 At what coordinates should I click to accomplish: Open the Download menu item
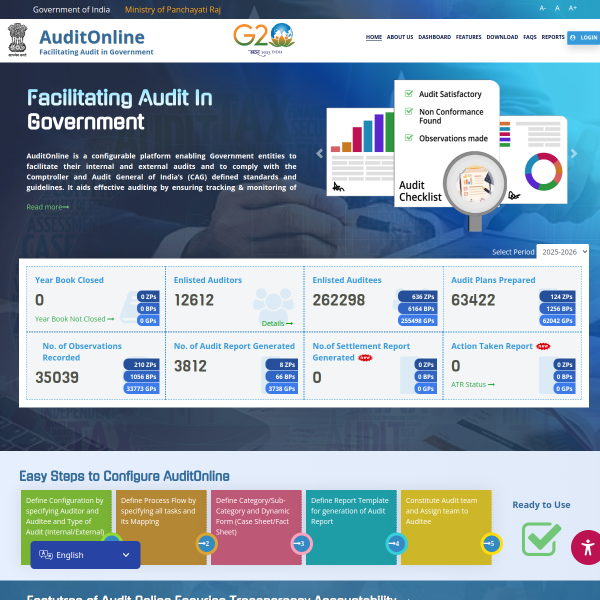(x=502, y=37)
